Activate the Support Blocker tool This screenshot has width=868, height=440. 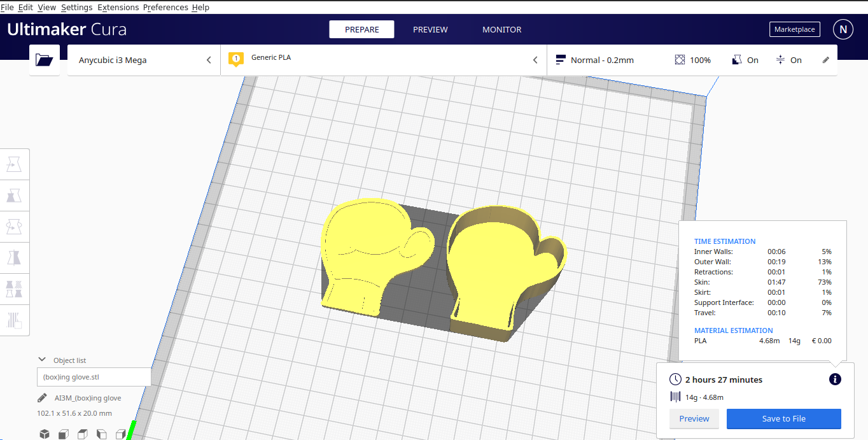point(15,321)
